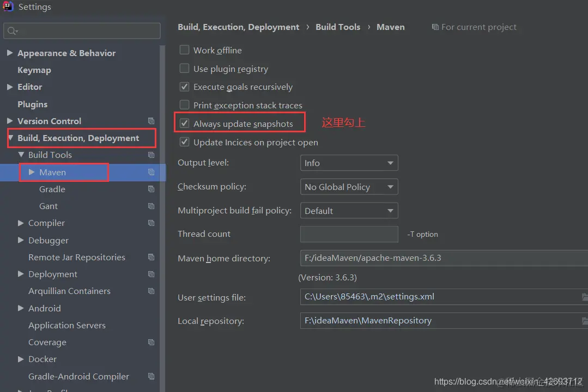The height and width of the screenshot is (392, 588).
Task: Select Plugins in settings tree
Action: pos(33,104)
